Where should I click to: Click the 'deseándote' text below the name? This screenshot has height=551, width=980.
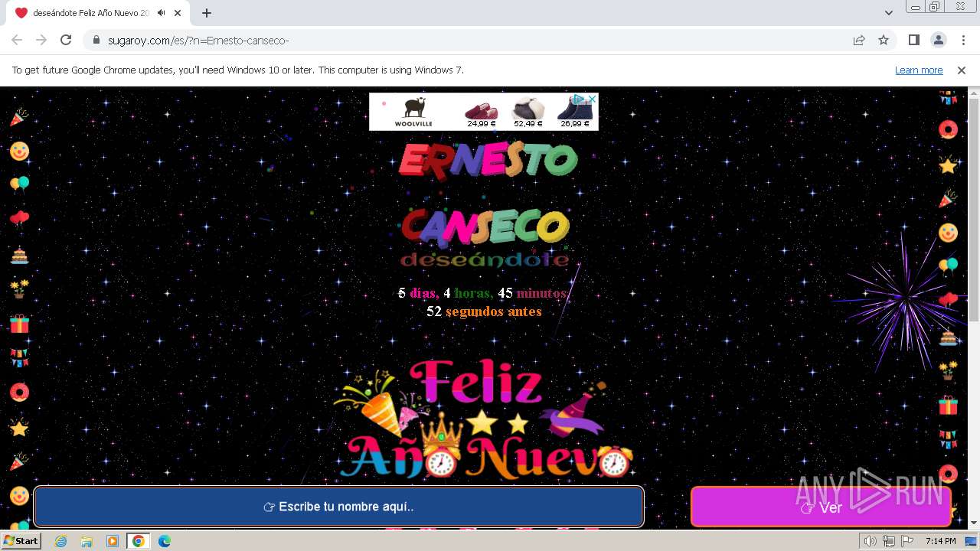tap(485, 260)
